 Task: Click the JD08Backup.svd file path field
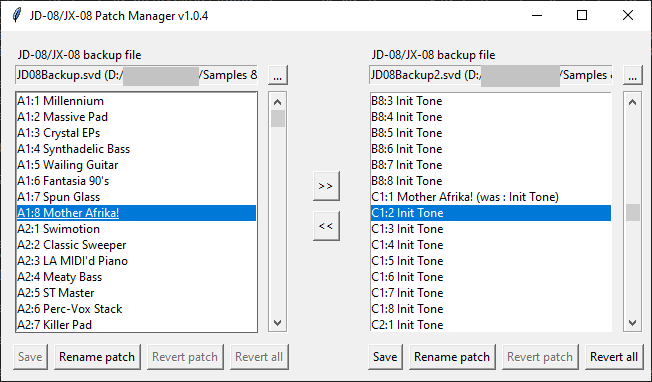tap(136, 75)
